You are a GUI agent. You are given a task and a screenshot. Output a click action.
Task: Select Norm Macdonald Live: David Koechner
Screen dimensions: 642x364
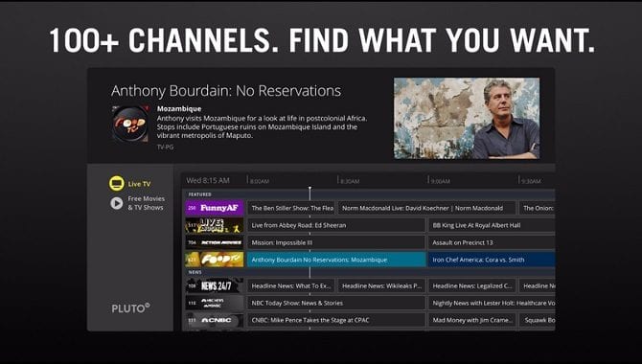pos(426,208)
